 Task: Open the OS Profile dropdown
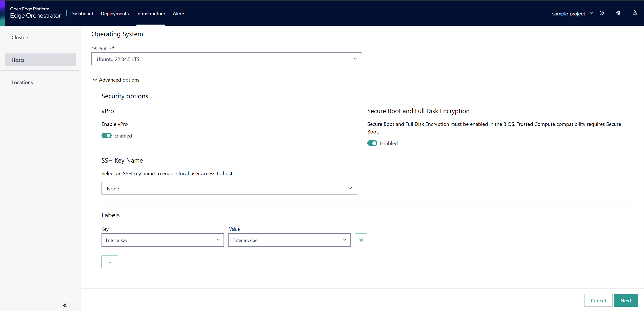(x=227, y=59)
